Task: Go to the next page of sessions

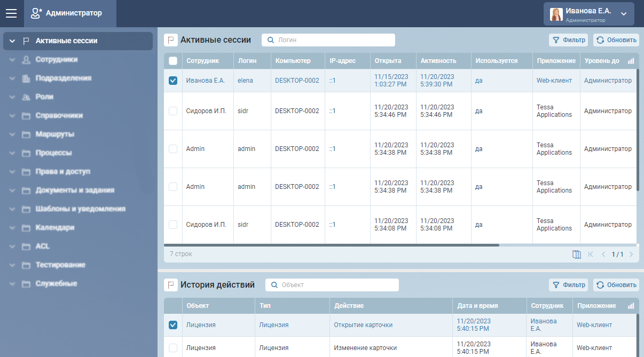Action: tap(631, 255)
